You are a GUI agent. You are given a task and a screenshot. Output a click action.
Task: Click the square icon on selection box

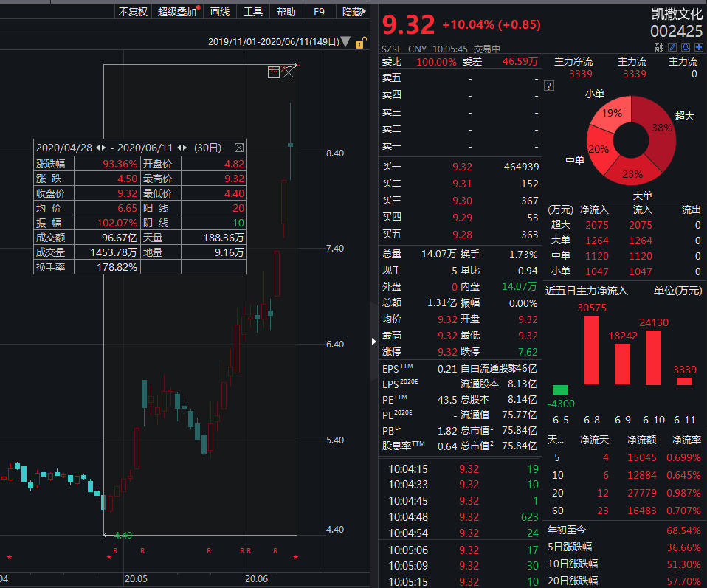pyautogui.click(x=273, y=72)
